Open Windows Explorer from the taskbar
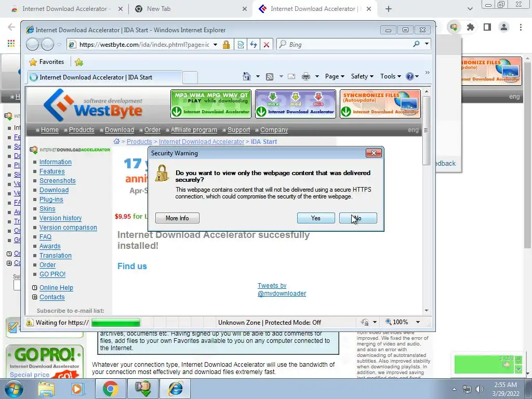Viewport: 532px width, 399px height. (46, 389)
